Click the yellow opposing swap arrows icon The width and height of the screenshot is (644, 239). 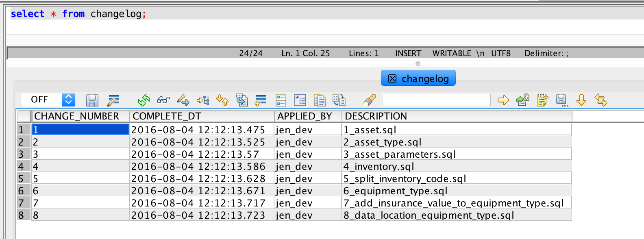point(600,100)
